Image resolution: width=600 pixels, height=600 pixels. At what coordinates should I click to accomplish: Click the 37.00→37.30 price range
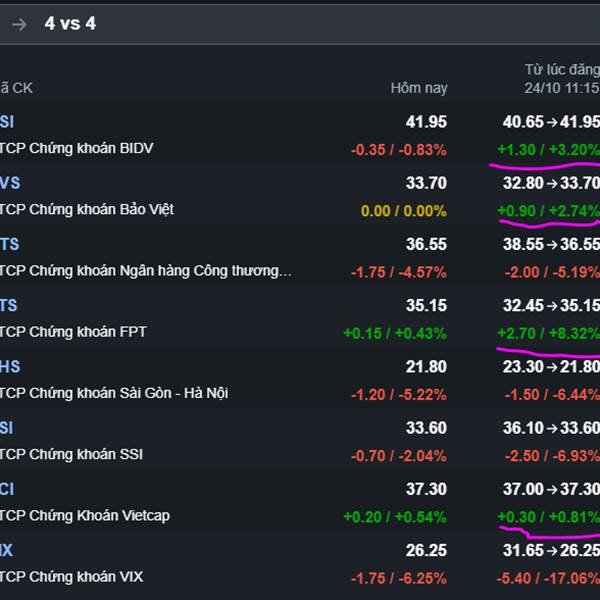[x=551, y=489]
